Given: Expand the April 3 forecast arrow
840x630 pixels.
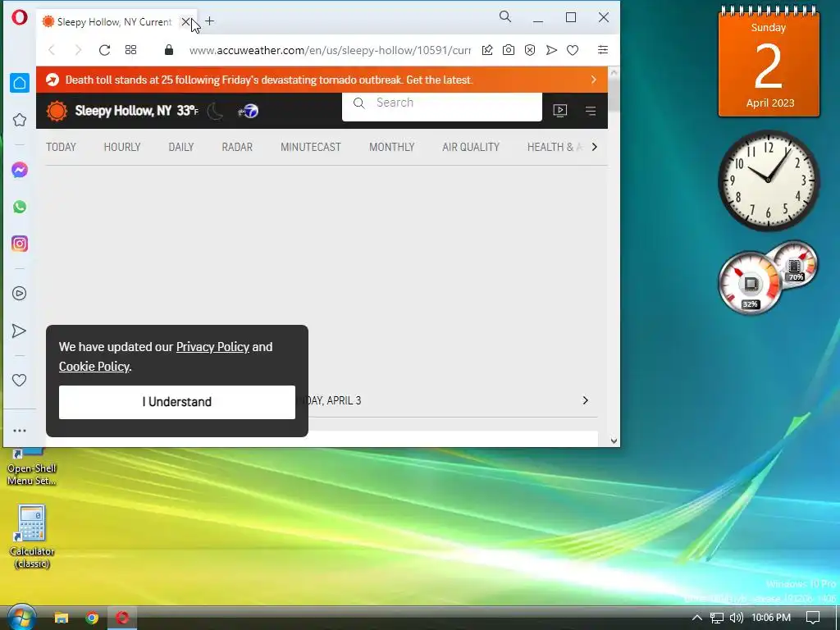Looking at the screenshot, I should (x=585, y=400).
